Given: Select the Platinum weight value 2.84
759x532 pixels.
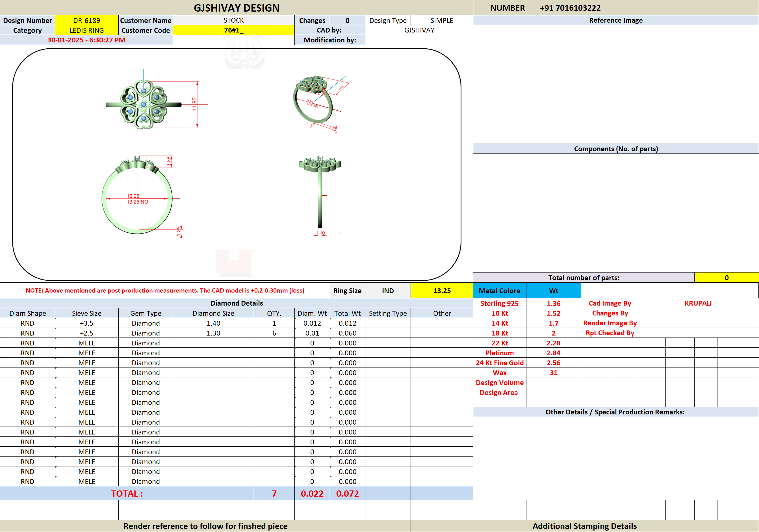Looking at the screenshot, I should click(553, 353).
